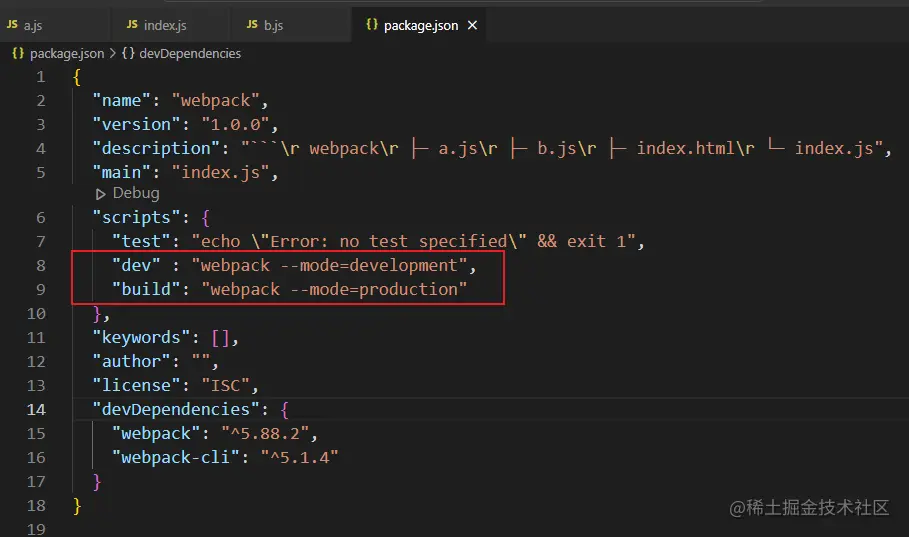Click the JS file icon on index.js tab
Image resolution: width=909 pixels, height=537 pixels.
(x=132, y=24)
